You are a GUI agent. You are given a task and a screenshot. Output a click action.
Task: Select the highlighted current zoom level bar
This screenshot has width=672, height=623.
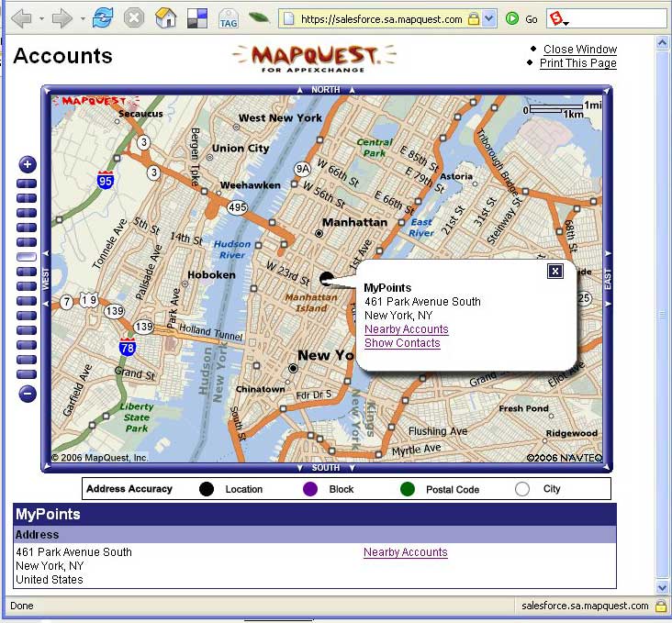27,257
